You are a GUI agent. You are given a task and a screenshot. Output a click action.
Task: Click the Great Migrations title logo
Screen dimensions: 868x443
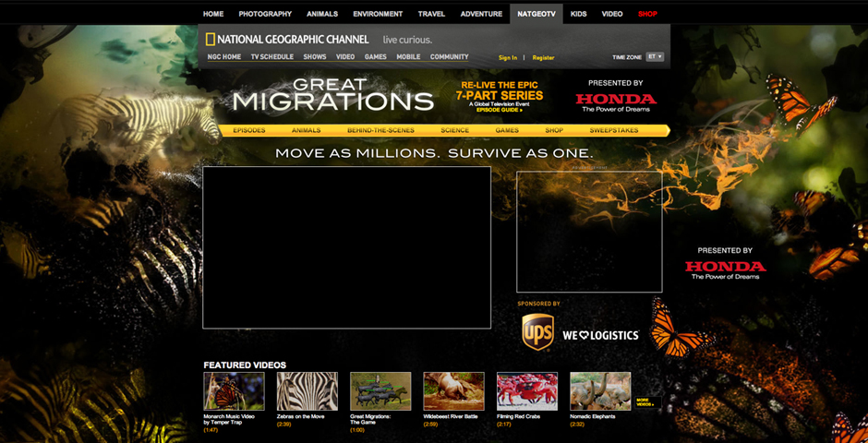coord(332,94)
